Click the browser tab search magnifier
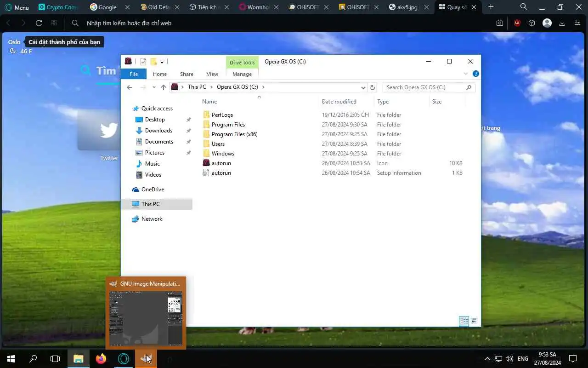 524,7
